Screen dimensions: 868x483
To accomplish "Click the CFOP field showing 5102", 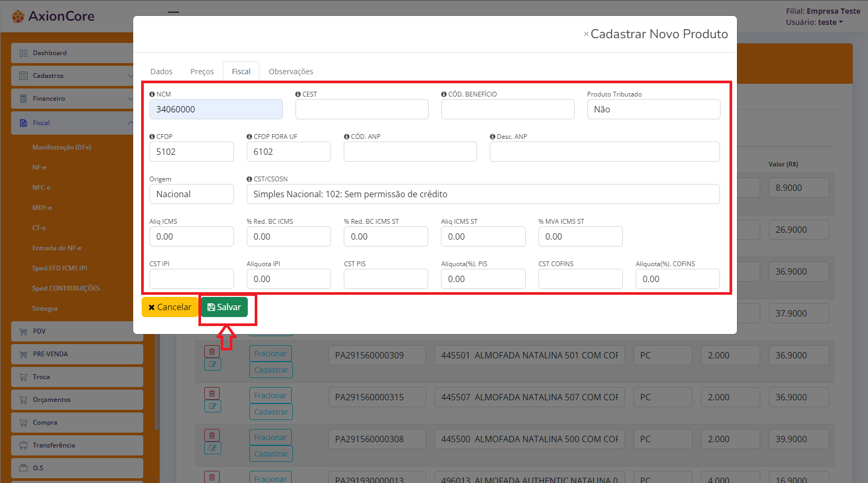I will tap(192, 152).
